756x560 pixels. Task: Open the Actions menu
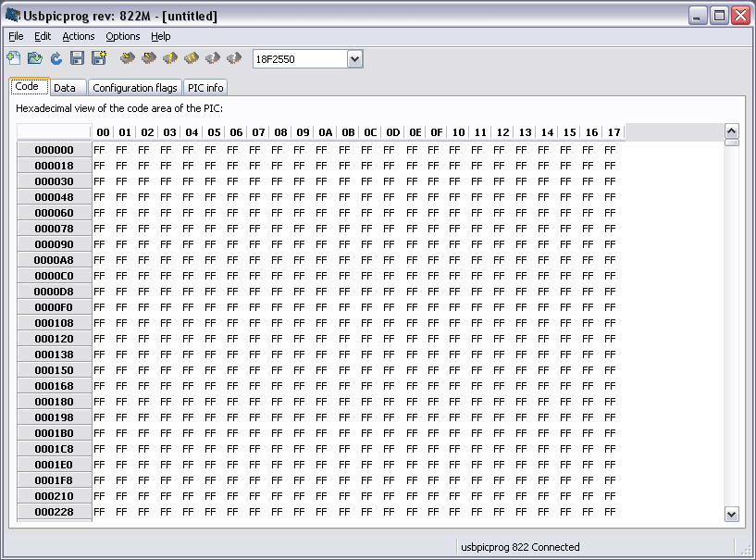(x=78, y=36)
